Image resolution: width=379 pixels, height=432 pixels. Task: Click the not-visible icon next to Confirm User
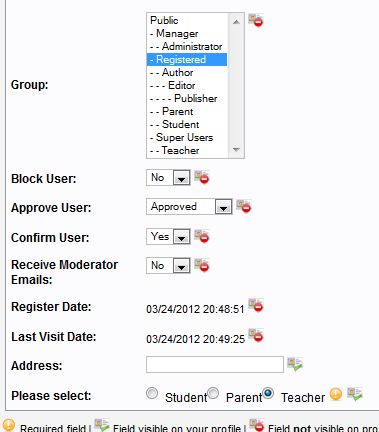point(201,236)
